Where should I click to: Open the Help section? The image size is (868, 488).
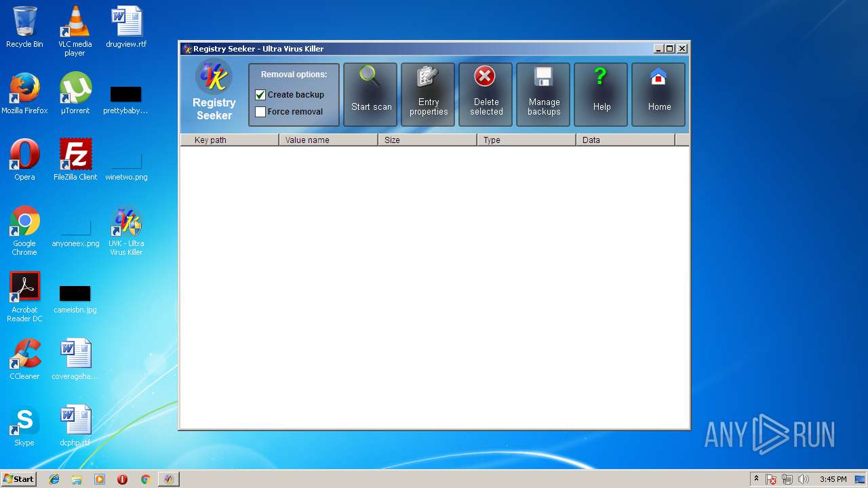click(x=601, y=95)
